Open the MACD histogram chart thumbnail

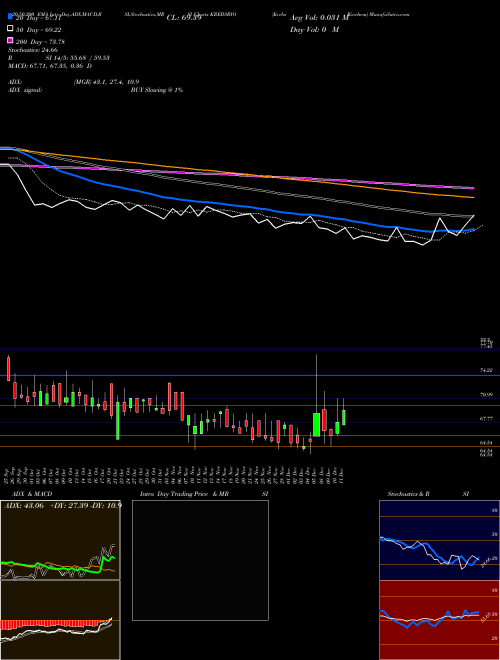tap(60, 620)
